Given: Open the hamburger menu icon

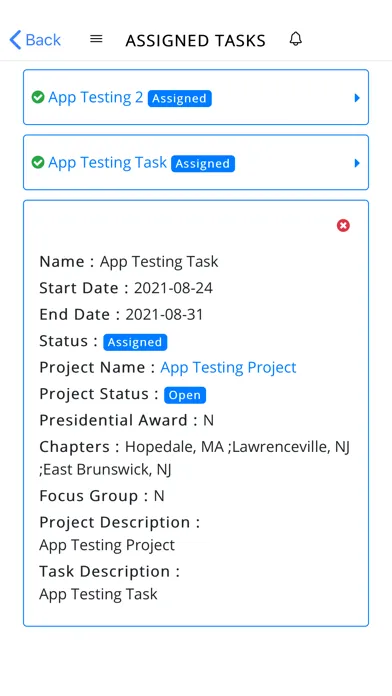Looking at the screenshot, I should [96, 40].
